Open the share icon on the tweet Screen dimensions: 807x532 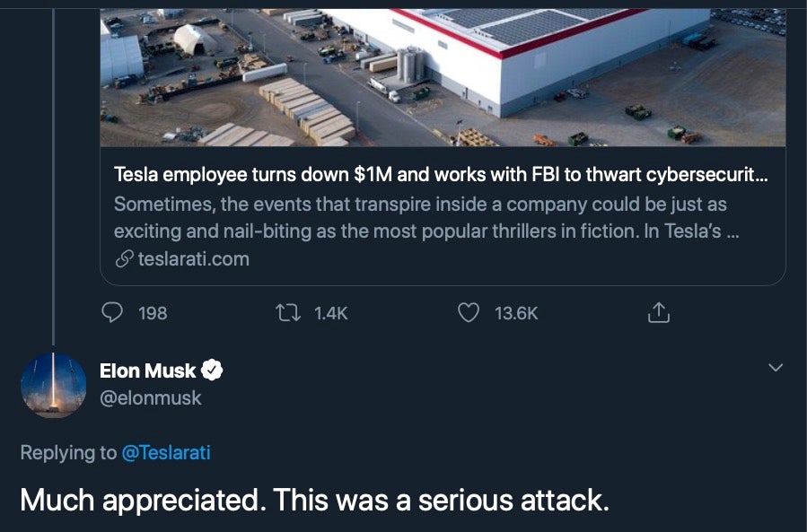(x=658, y=312)
